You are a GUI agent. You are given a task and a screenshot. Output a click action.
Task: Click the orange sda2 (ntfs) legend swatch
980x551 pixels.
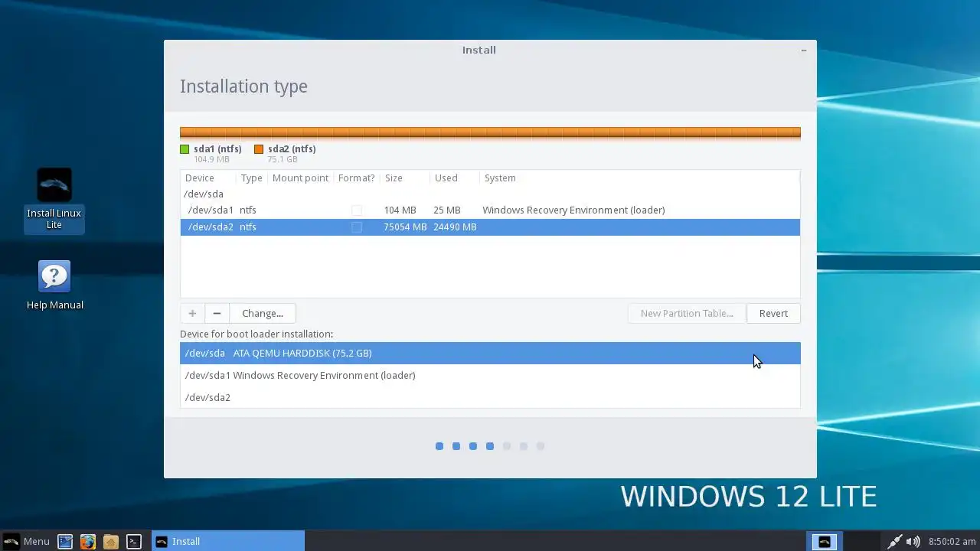point(259,149)
